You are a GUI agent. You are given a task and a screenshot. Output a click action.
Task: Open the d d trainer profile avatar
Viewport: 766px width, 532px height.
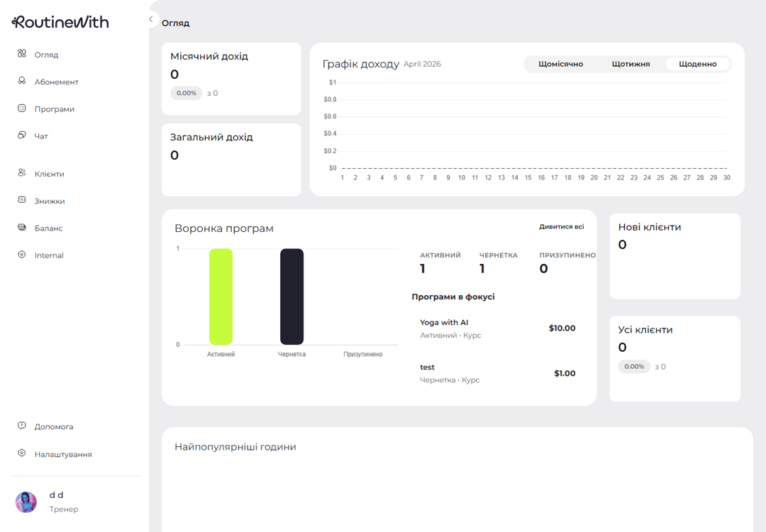coord(26,501)
